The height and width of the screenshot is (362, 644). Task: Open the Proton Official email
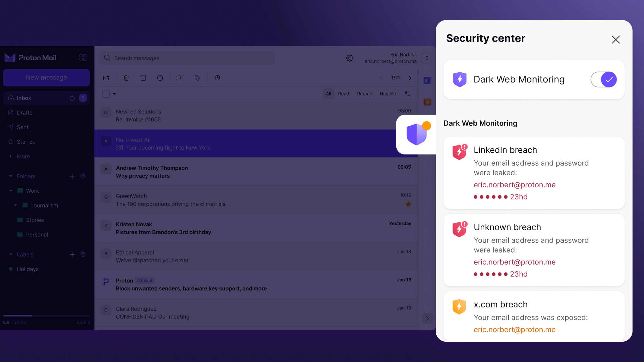click(256, 284)
